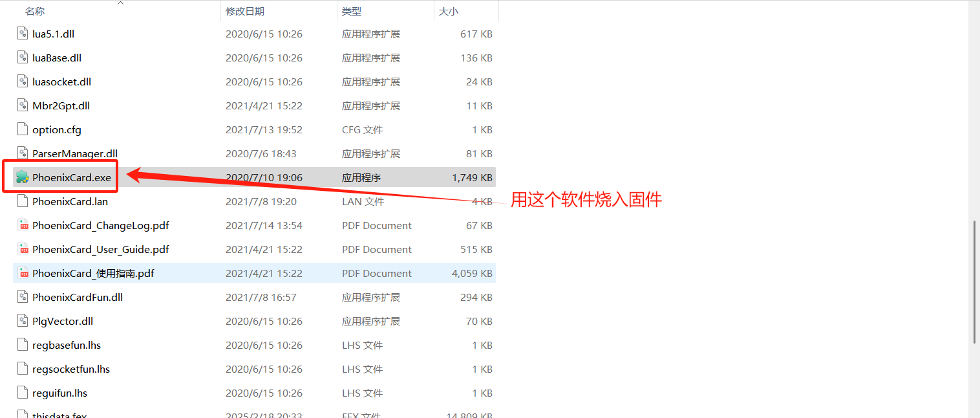Select the type LHS 文件 in regbasefun.lhs row
This screenshot has width=980, height=418.
(x=363, y=345)
